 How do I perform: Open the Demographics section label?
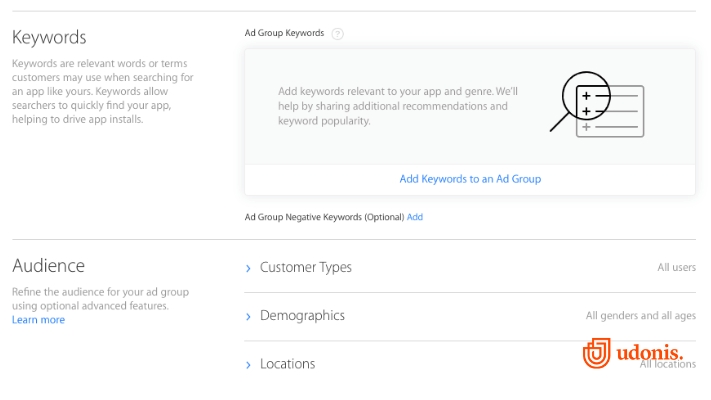point(302,315)
